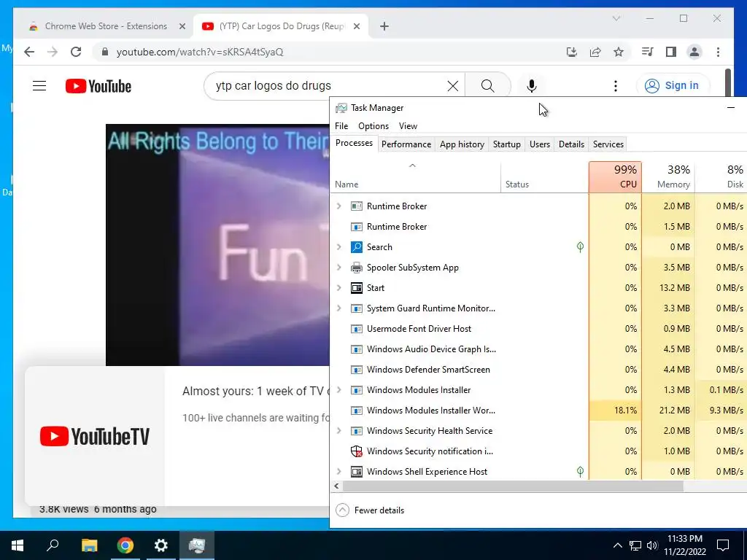Share this page from the address bar
Viewport: 747px width, 560px height.
point(595,52)
